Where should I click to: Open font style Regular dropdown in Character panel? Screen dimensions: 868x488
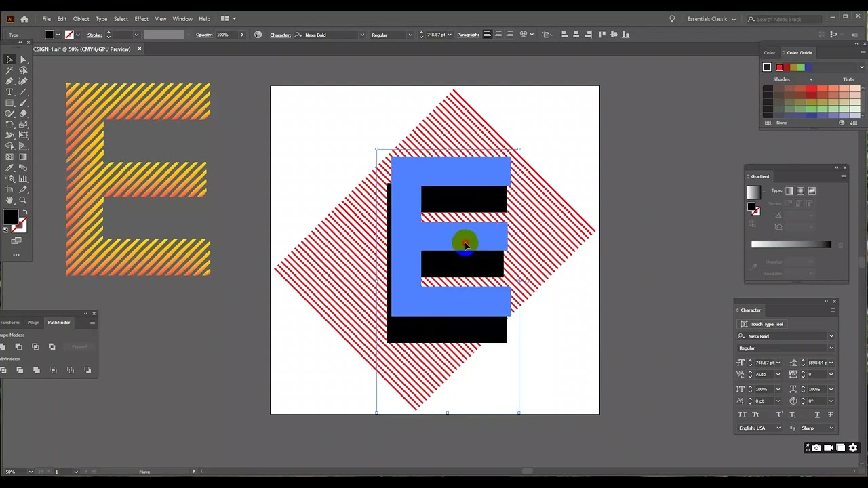(831, 348)
